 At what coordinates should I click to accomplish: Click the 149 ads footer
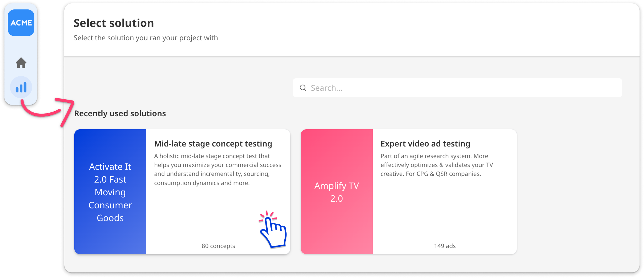pos(445,246)
